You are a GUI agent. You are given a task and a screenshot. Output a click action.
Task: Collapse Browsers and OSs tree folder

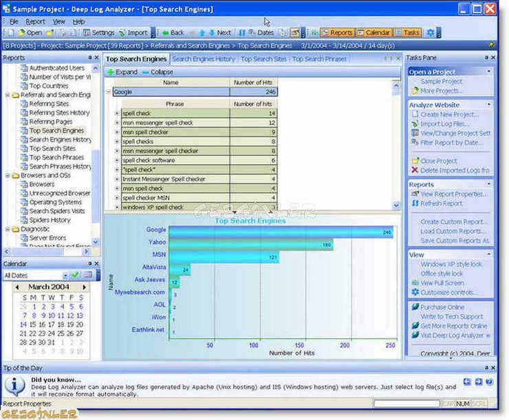click(8, 175)
